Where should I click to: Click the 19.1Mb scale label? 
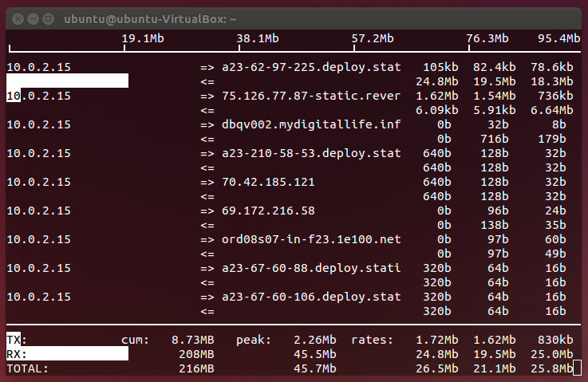click(143, 38)
